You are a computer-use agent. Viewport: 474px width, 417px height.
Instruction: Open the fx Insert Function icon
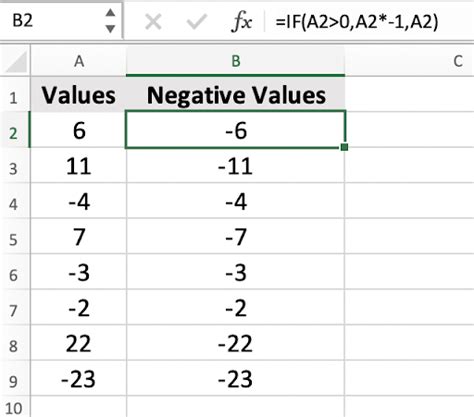pos(242,22)
